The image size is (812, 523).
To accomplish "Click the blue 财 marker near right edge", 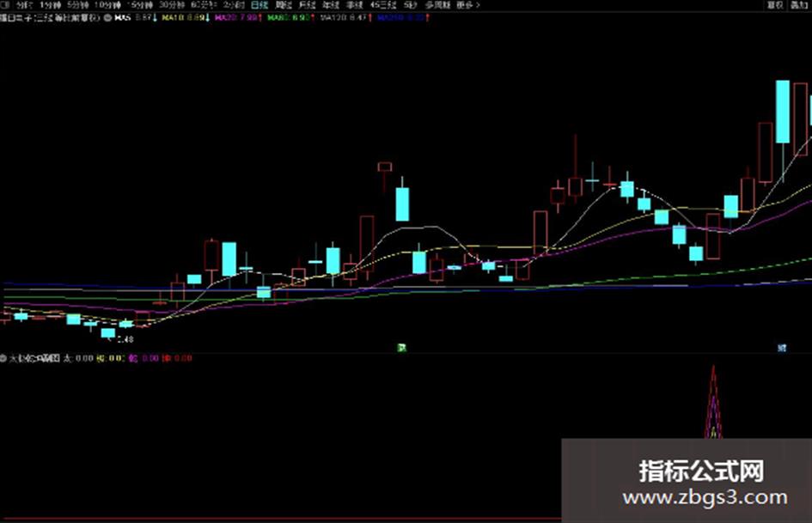I will 782,348.
